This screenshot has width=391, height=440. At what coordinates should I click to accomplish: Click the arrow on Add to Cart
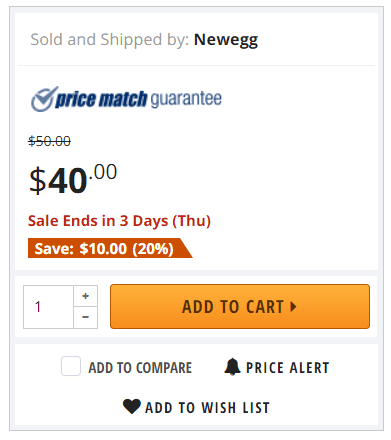pyautogui.click(x=293, y=306)
